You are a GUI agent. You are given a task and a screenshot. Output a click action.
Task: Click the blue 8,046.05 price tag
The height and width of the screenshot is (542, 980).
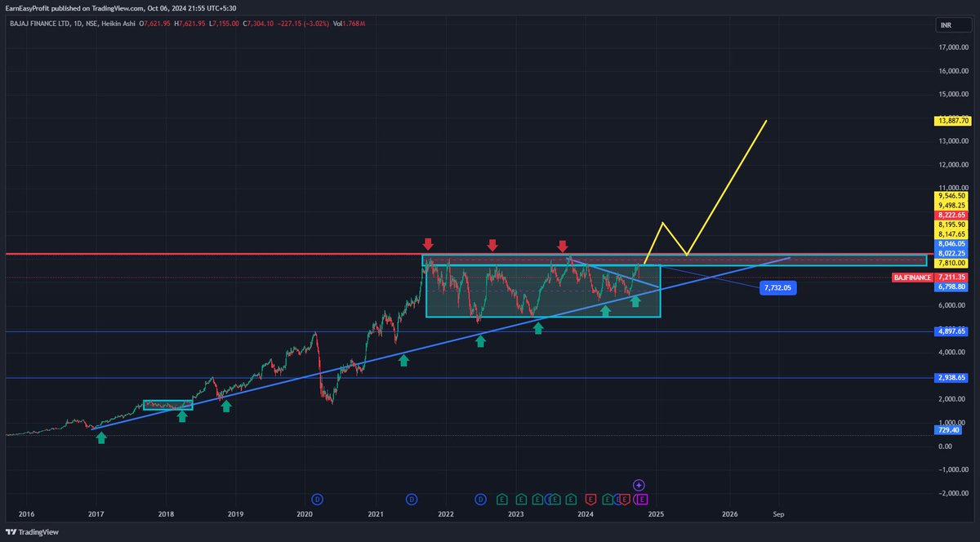tap(951, 243)
